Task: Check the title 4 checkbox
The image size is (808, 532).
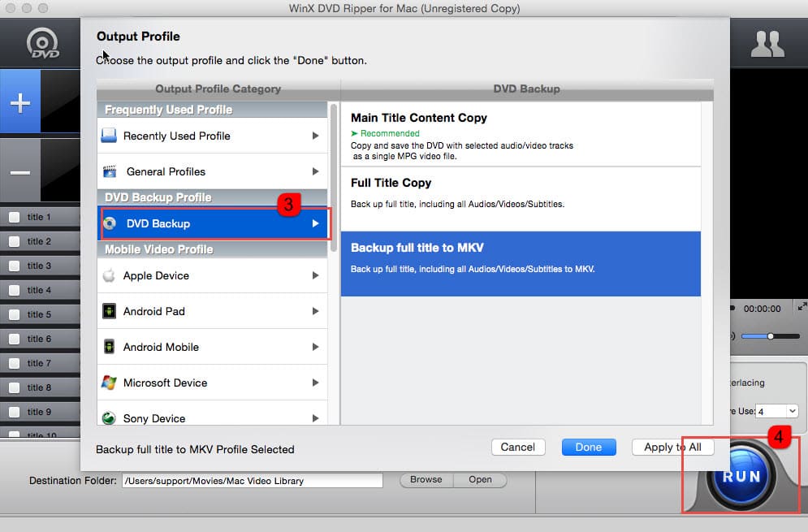Action: click(15, 290)
